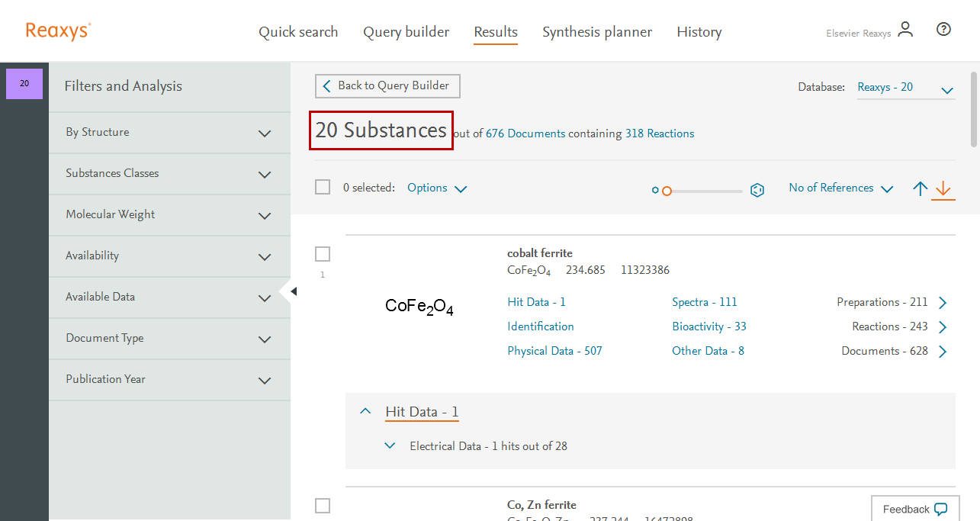Select the cobalt ferrite checkbox
The image size is (980, 521).
point(323,254)
